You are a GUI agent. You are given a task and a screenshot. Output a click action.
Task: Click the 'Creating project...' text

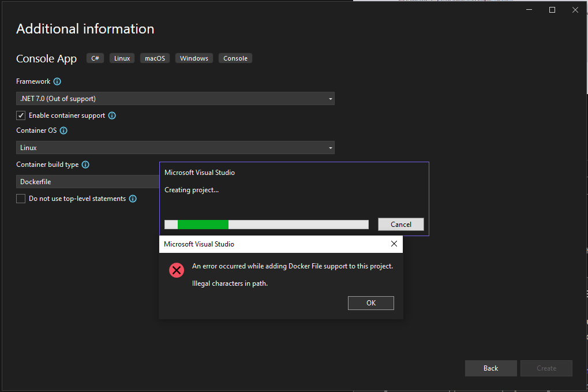(x=192, y=190)
